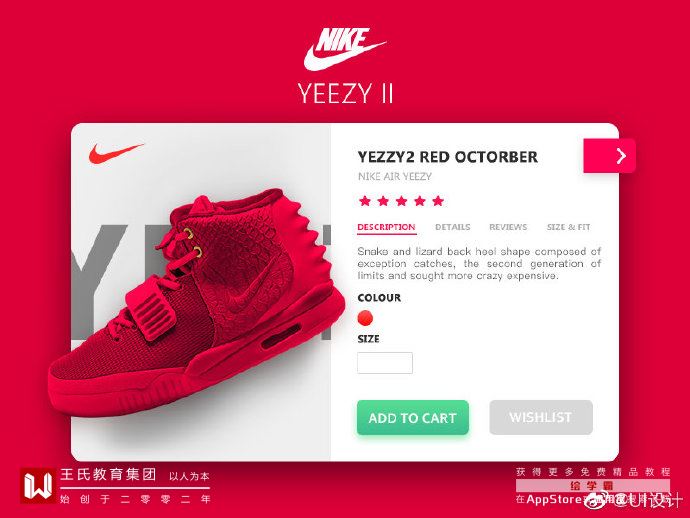Choose the red colour swatch
This screenshot has width=690, height=518.
point(365,318)
